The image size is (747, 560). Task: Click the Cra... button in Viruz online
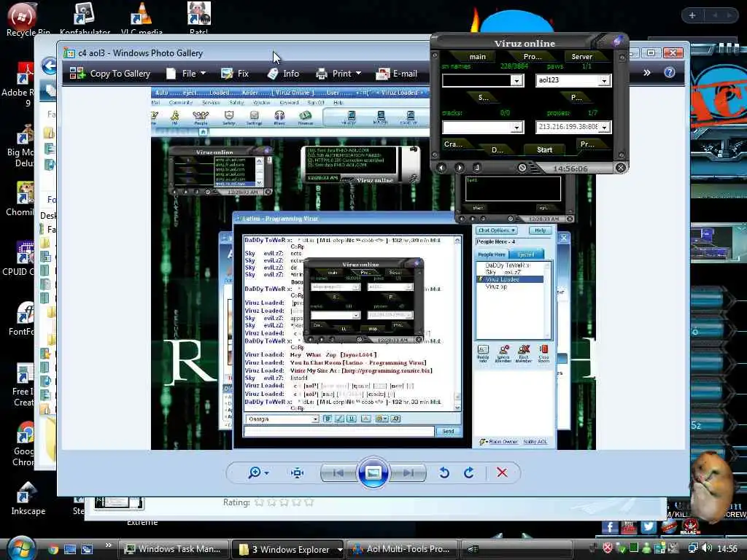click(453, 144)
